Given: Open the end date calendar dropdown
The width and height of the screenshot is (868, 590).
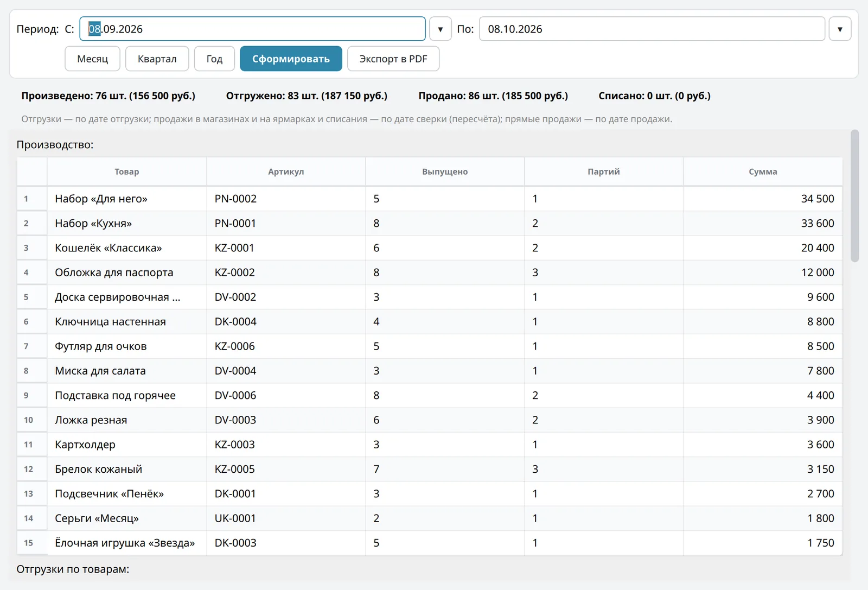Looking at the screenshot, I should [x=840, y=29].
